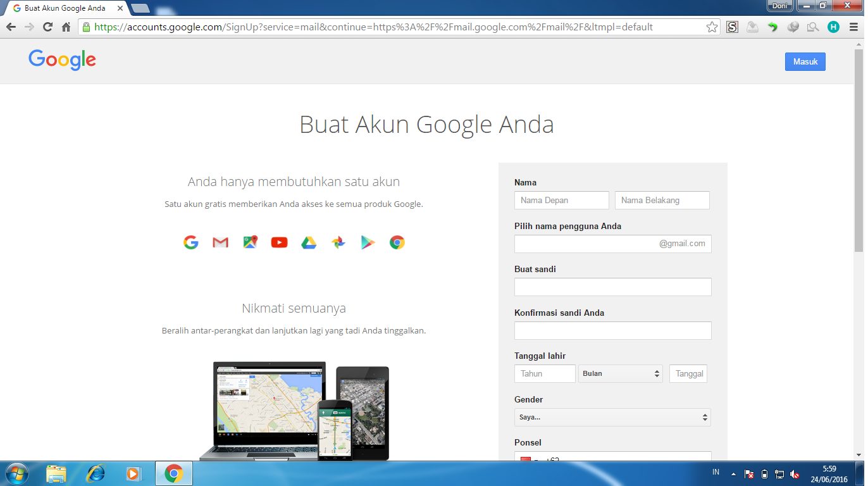Screen dimensions: 868x486
Task: Open the Gender Saya... dropdown
Action: point(612,417)
